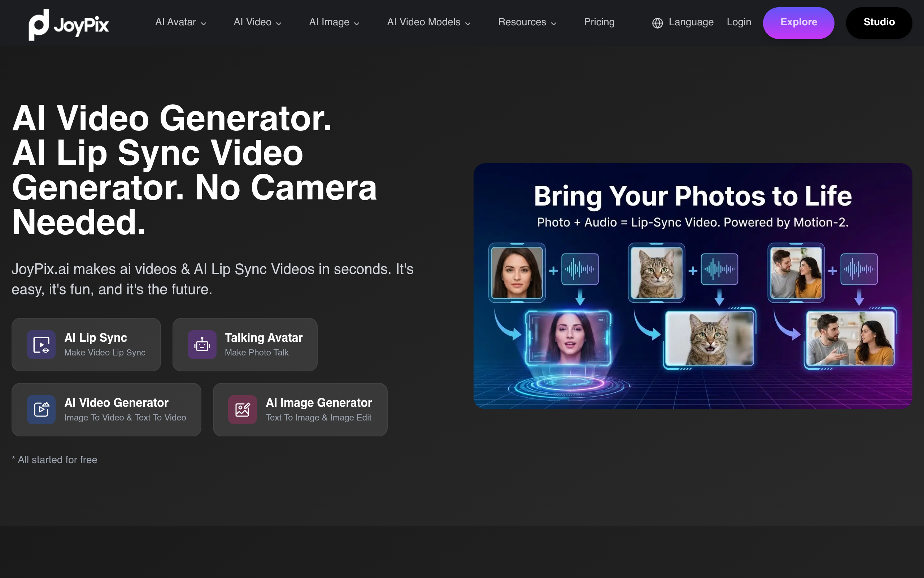Image resolution: width=924 pixels, height=578 pixels.
Task: Click the 'JoyPix.ai makes ai videos' description text
Action: 212,280
